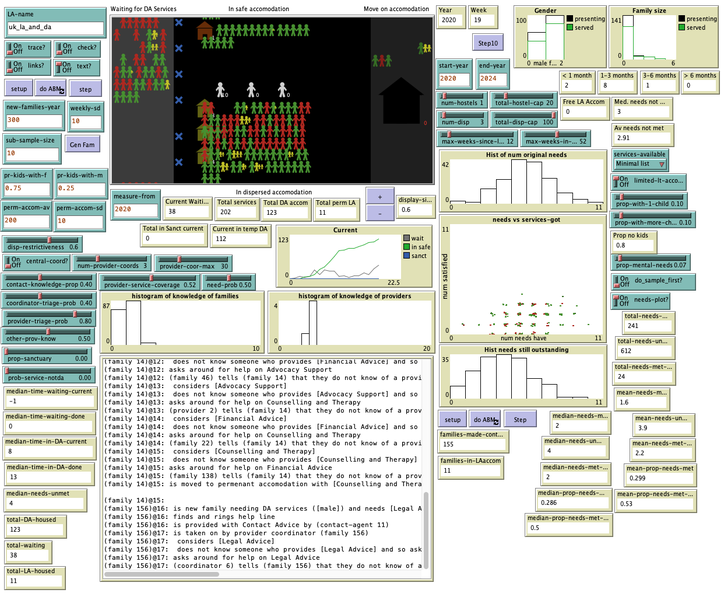Image resolution: width=724 pixels, height=600 pixels.
Task: Adjust the coordinator-triage-prob slider
Action: [49, 300]
